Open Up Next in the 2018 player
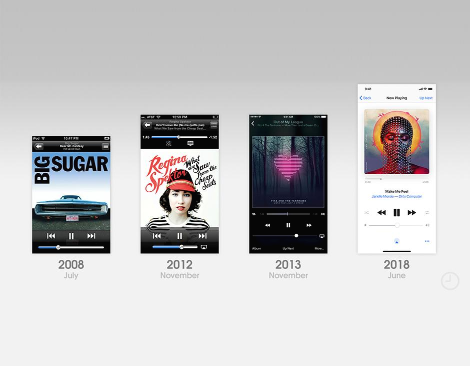470x366 pixels. [x=426, y=98]
